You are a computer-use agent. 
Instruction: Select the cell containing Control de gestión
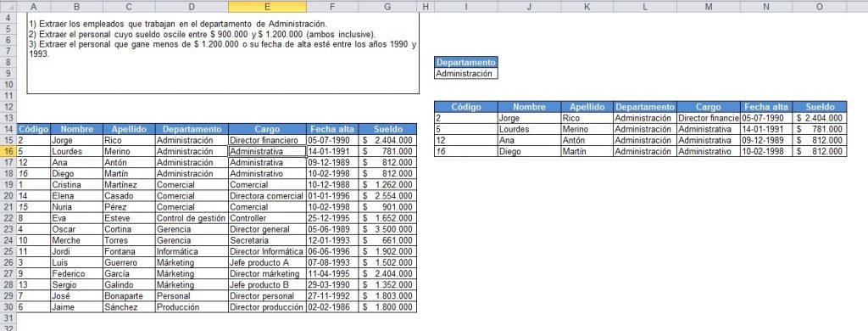pyautogui.click(x=192, y=218)
